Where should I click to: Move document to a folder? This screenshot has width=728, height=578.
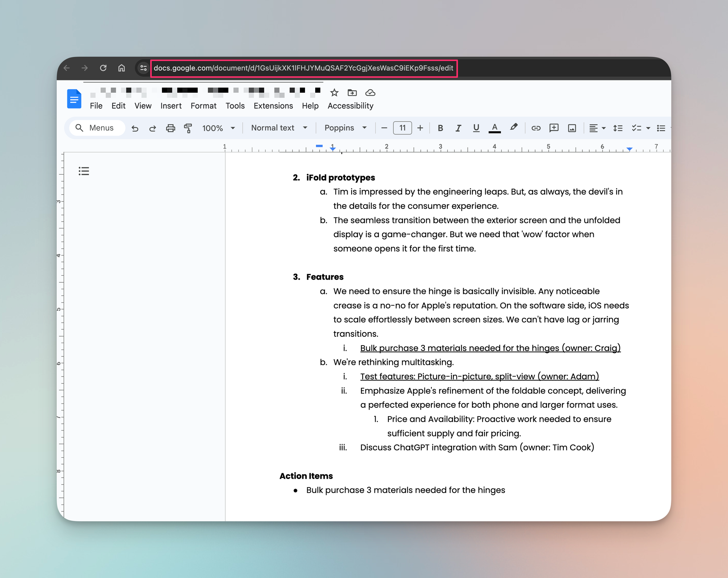352,93
